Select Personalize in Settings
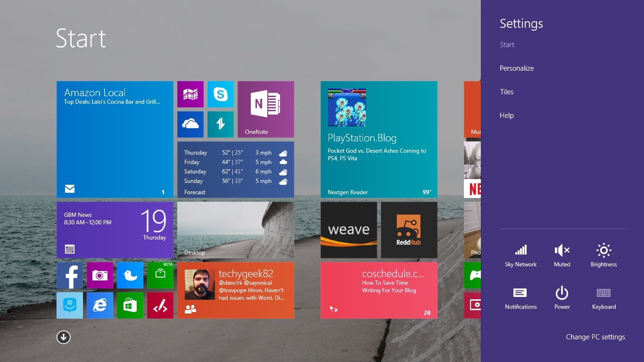This screenshot has height=362, width=644. coord(517,68)
